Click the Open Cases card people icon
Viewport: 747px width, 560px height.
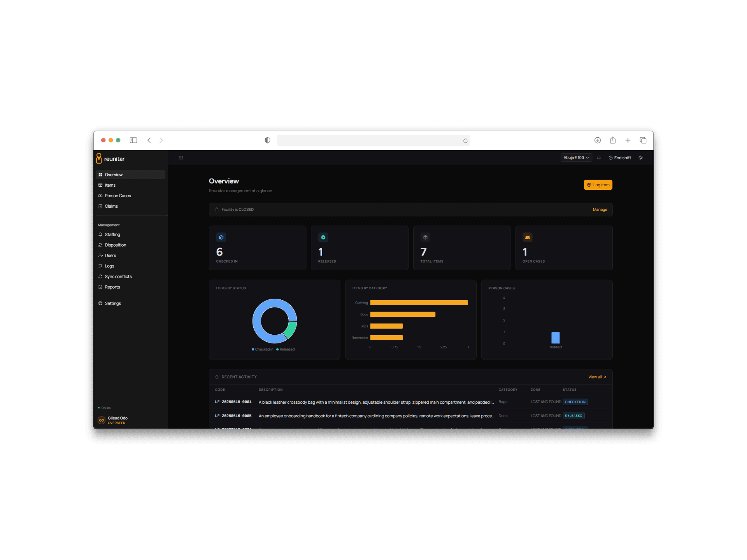click(528, 237)
